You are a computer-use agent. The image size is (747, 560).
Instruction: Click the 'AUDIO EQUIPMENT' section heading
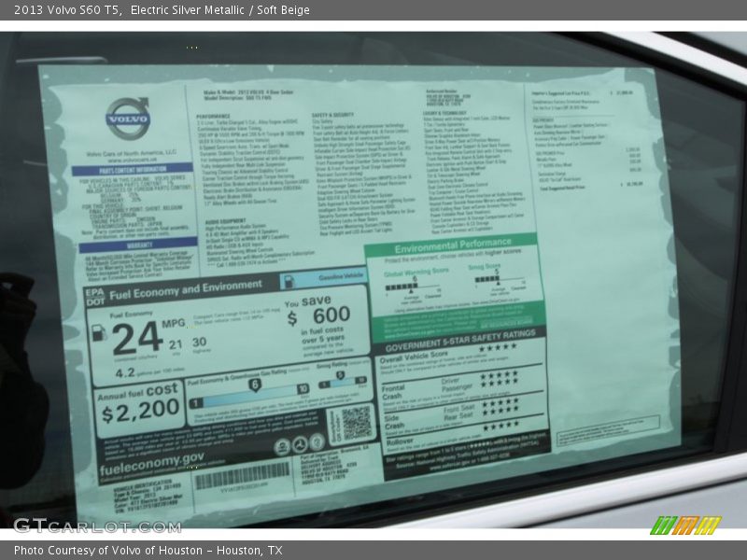(x=226, y=222)
